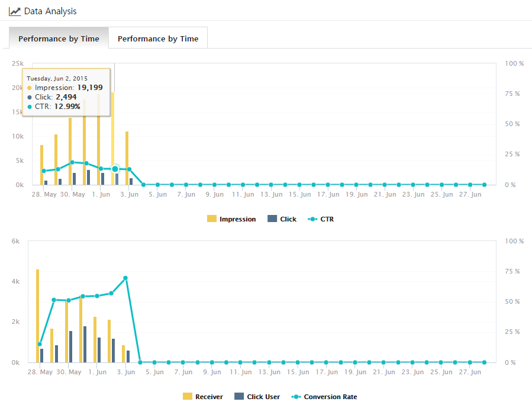Click the yellow Impression legend swatch
This screenshot has height=408, width=532.
212,219
